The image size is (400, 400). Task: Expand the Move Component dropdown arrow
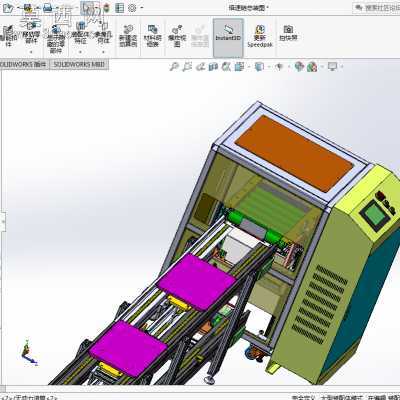coord(31,52)
